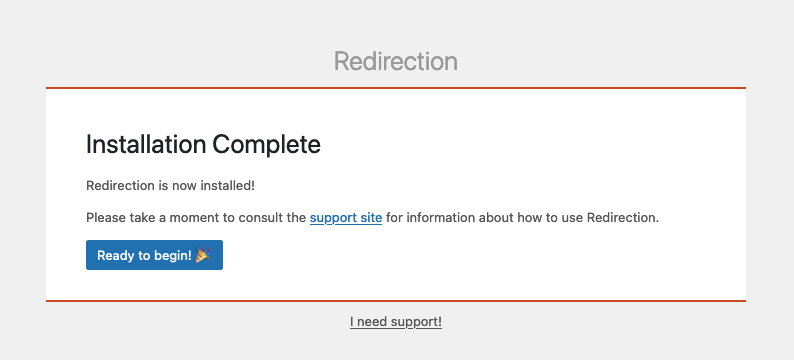This screenshot has height=360, width=794.
Task: Click the "Installation Complete" heading
Action: pyautogui.click(x=204, y=144)
